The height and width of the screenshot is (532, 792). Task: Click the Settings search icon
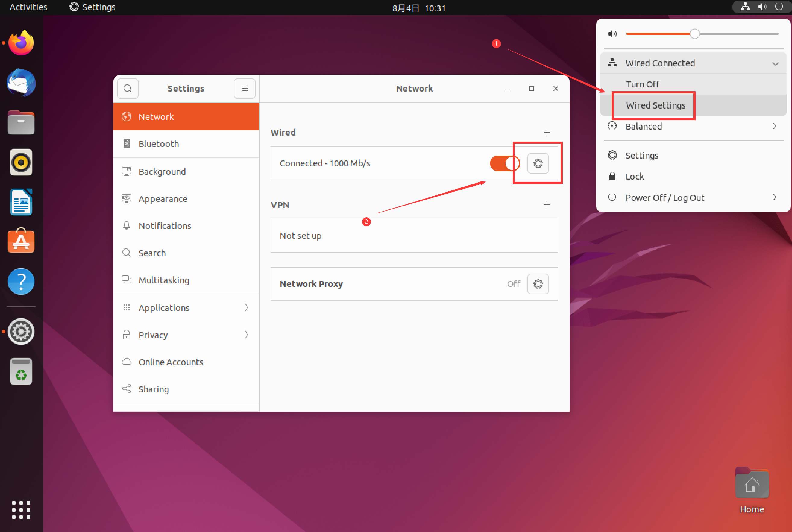point(127,89)
